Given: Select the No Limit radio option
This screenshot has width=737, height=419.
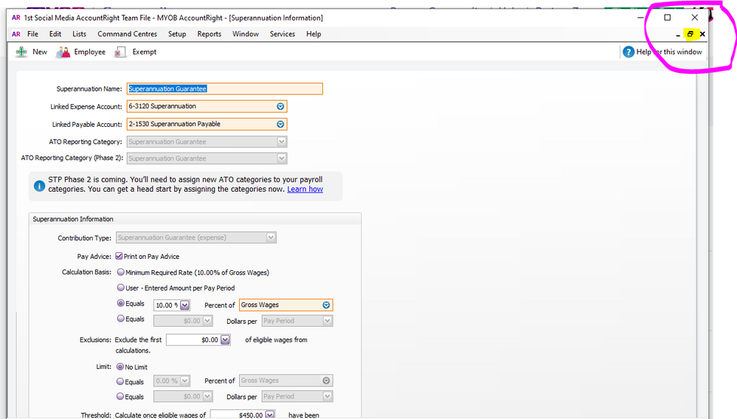Looking at the screenshot, I should tap(121, 366).
